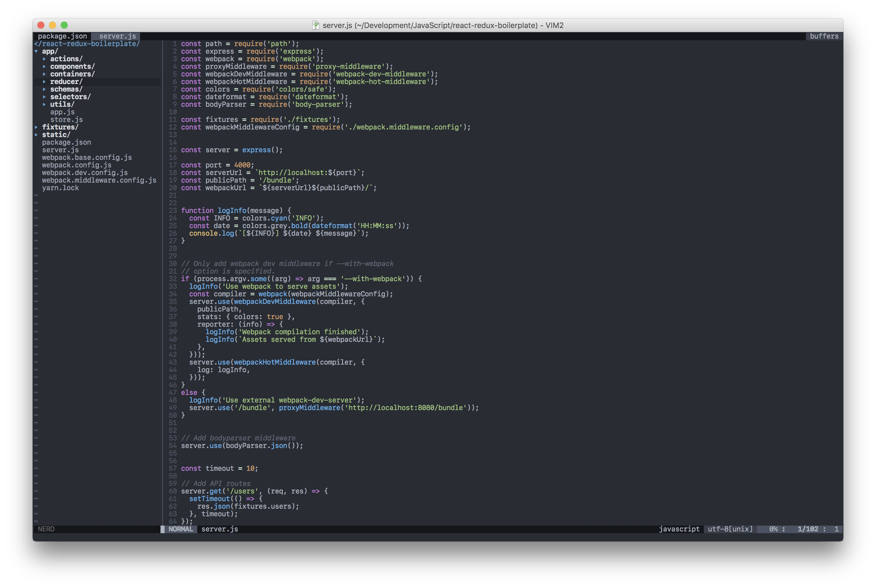The width and height of the screenshot is (876, 588).
Task: Switch to the package.json buffer tab
Action: tap(62, 36)
